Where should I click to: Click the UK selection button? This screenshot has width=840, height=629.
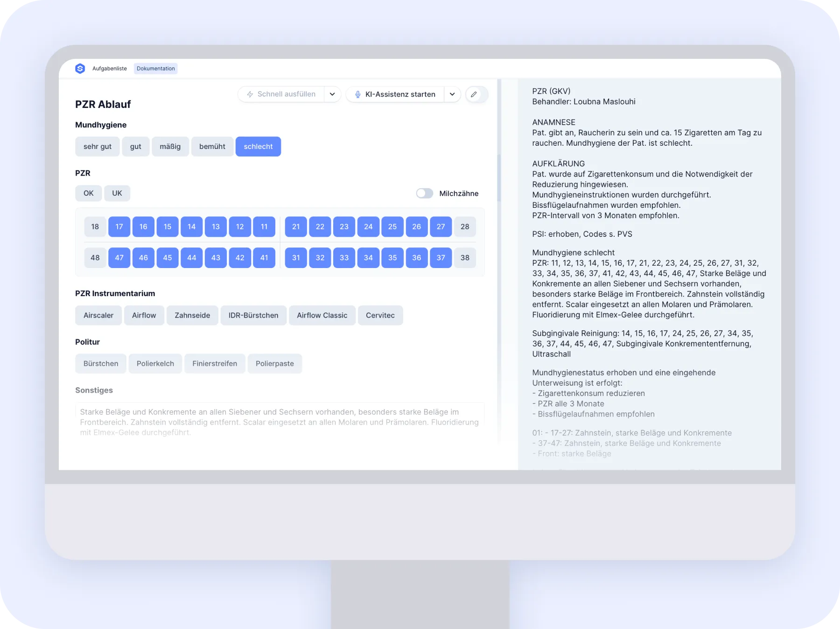click(x=117, y=193)
